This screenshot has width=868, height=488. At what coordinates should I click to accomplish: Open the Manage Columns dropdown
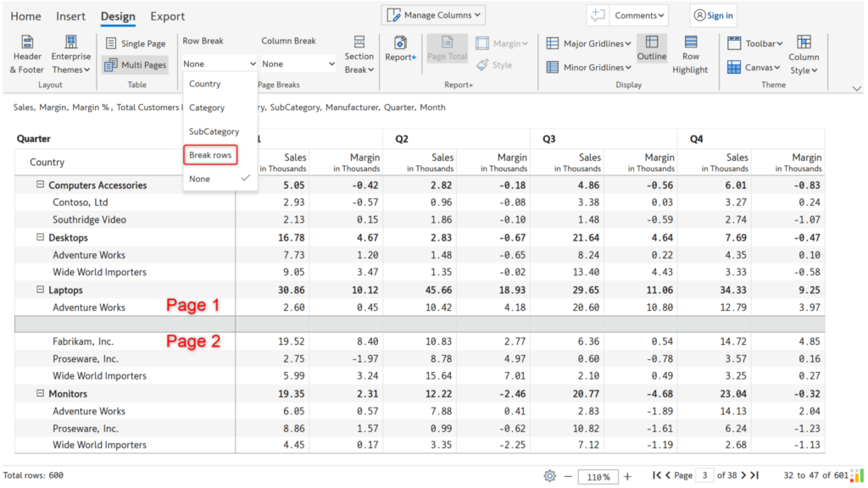coord(433,14)
